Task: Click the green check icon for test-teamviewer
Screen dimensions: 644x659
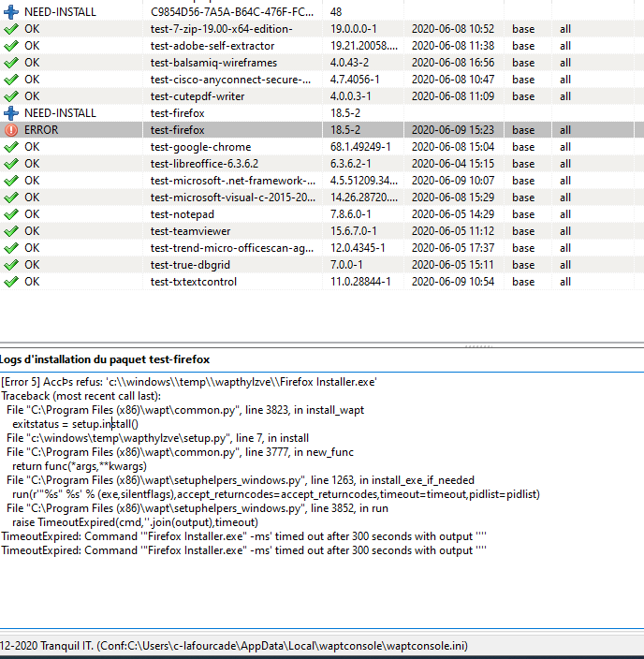Action: coord(11,231)
